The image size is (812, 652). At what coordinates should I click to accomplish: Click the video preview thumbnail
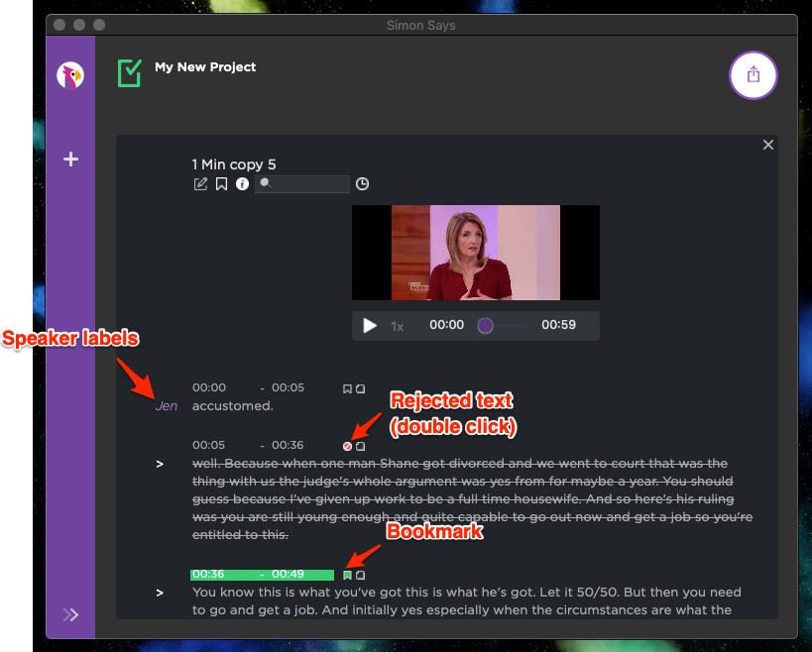coord(476,252)
